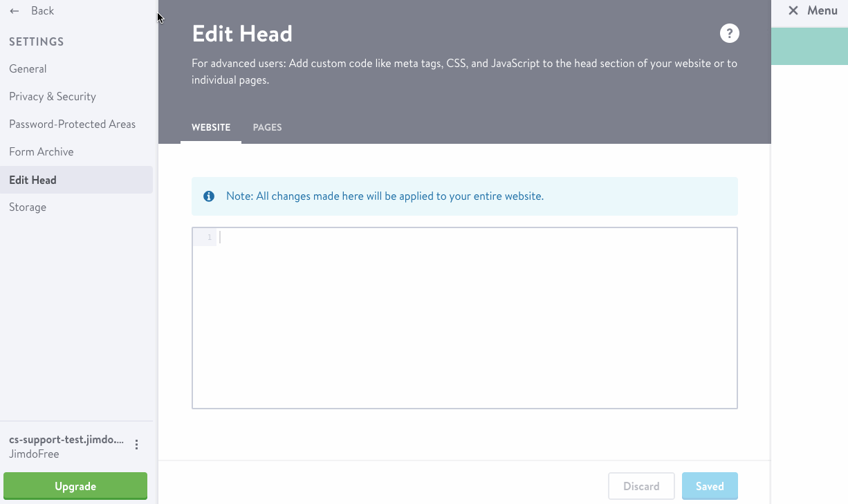The image size is (848, 504).
Task: Open Privacy & Security settings
Action: tap(53, 97)
